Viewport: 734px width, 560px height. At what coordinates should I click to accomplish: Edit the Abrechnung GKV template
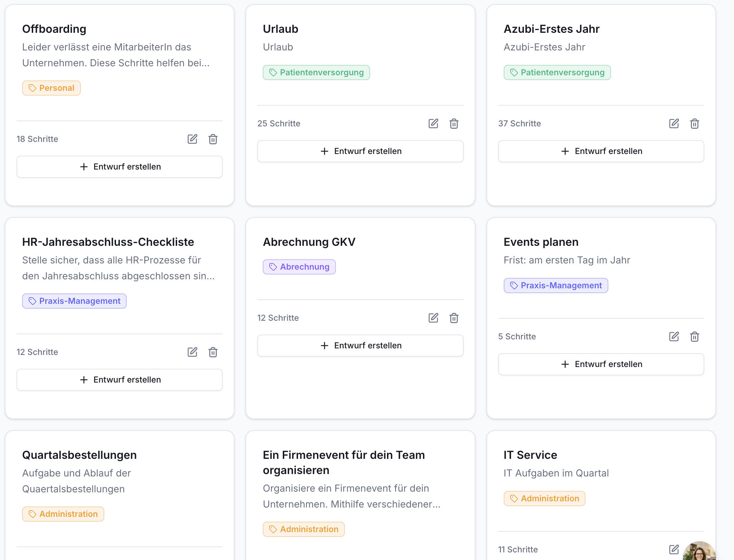[x=433, y=318]
